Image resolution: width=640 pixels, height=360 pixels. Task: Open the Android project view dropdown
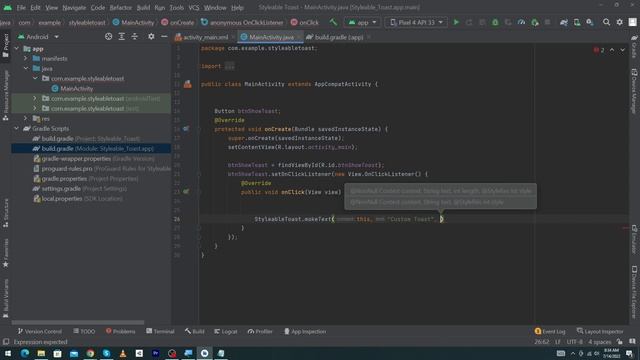[38, 37]
